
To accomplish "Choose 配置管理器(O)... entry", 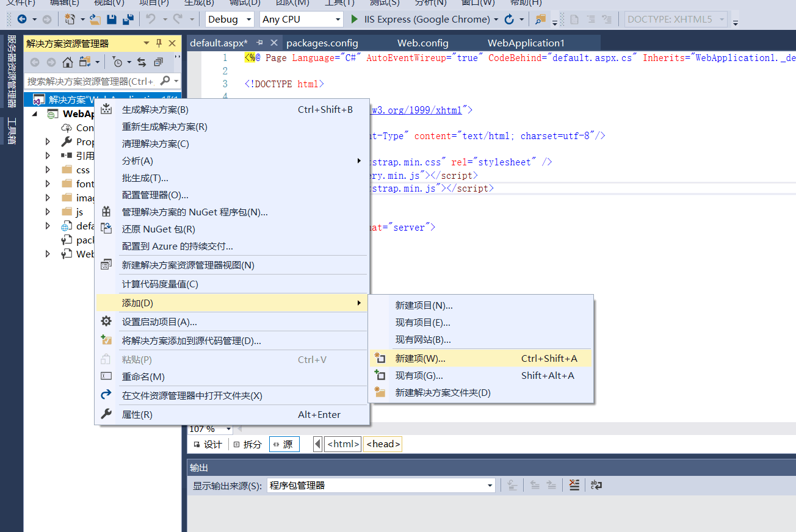I will click(x=232, y=195).
